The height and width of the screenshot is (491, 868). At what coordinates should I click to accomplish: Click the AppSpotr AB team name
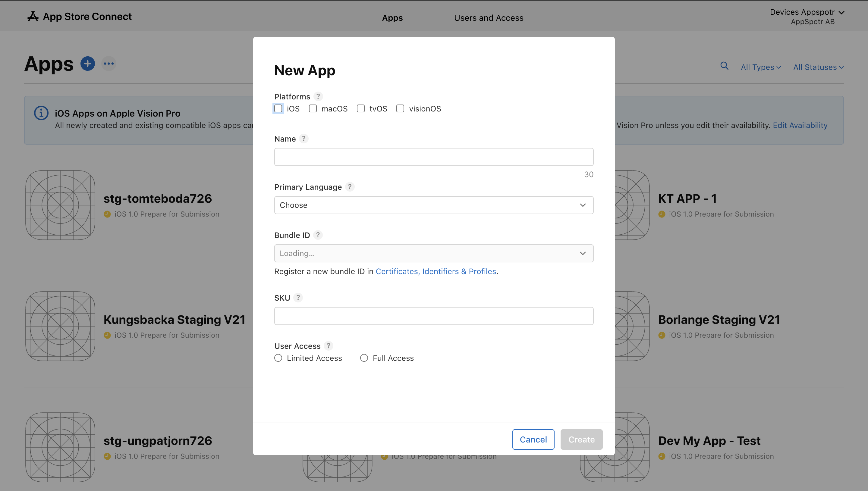coord(813,22)
